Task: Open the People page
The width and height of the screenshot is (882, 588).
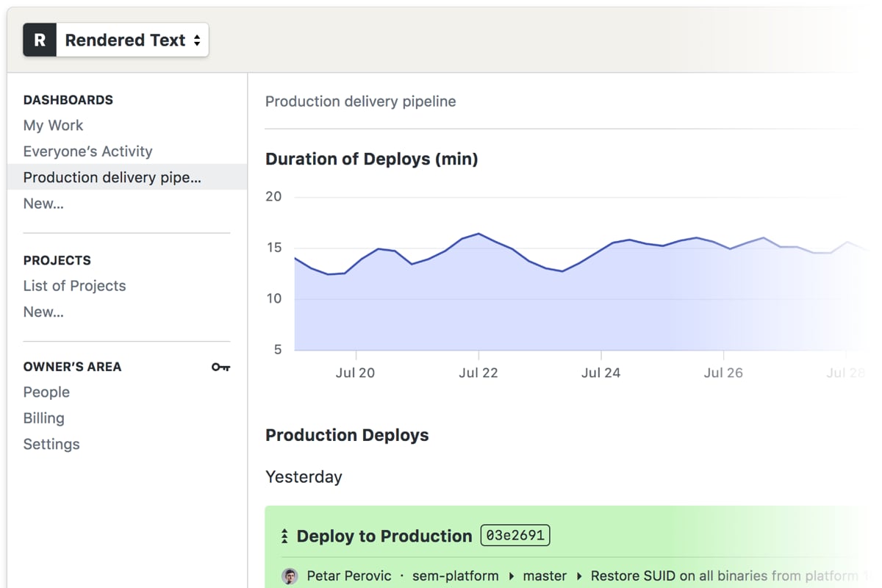Action: pyautogui.click(x=46, y=392)
